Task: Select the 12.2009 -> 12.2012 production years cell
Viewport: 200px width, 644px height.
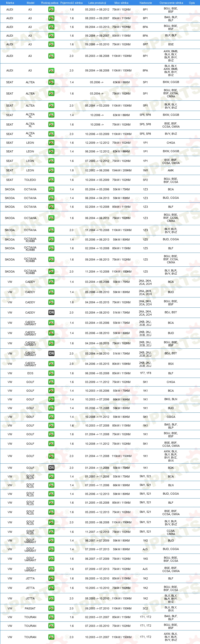Action: (97, 143)
